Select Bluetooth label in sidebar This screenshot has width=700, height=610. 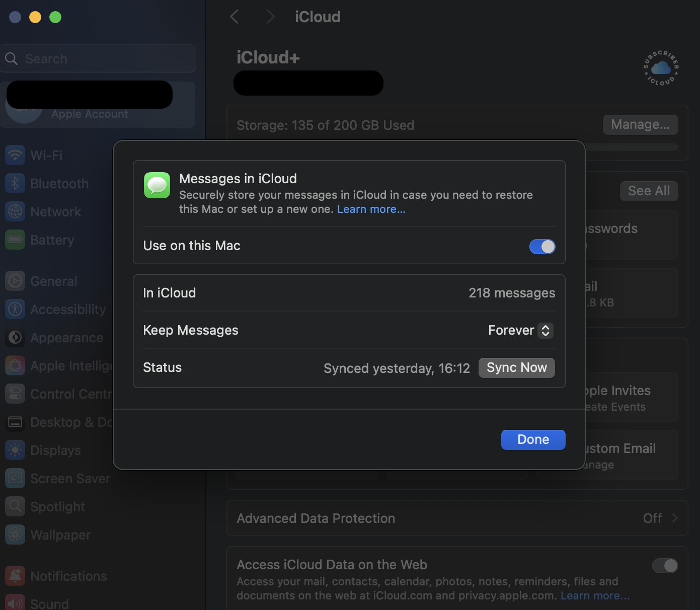(x=59, y=183)
